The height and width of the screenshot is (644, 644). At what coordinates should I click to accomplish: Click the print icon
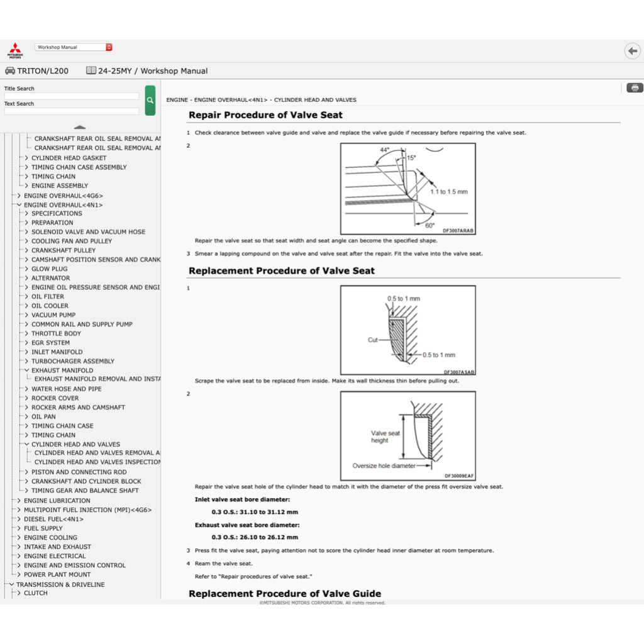click(635, 88)
